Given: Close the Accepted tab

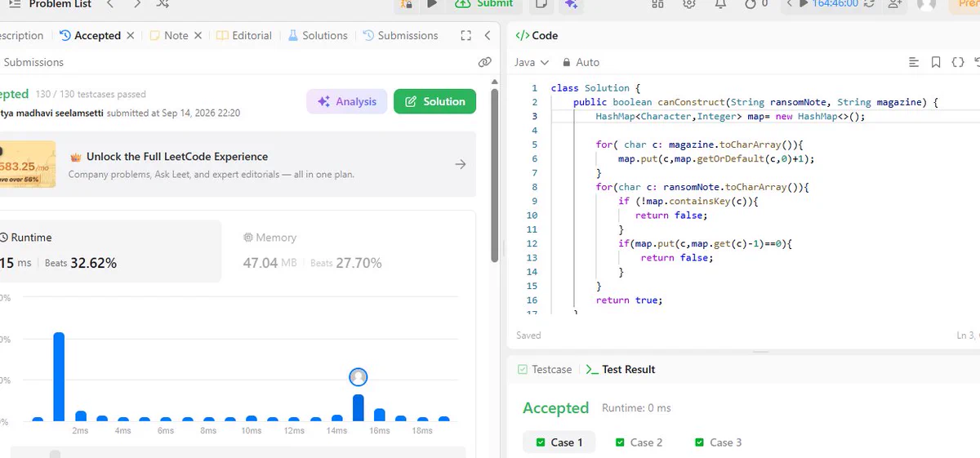Looking at the screenshot, I should [x=131, y=36].
